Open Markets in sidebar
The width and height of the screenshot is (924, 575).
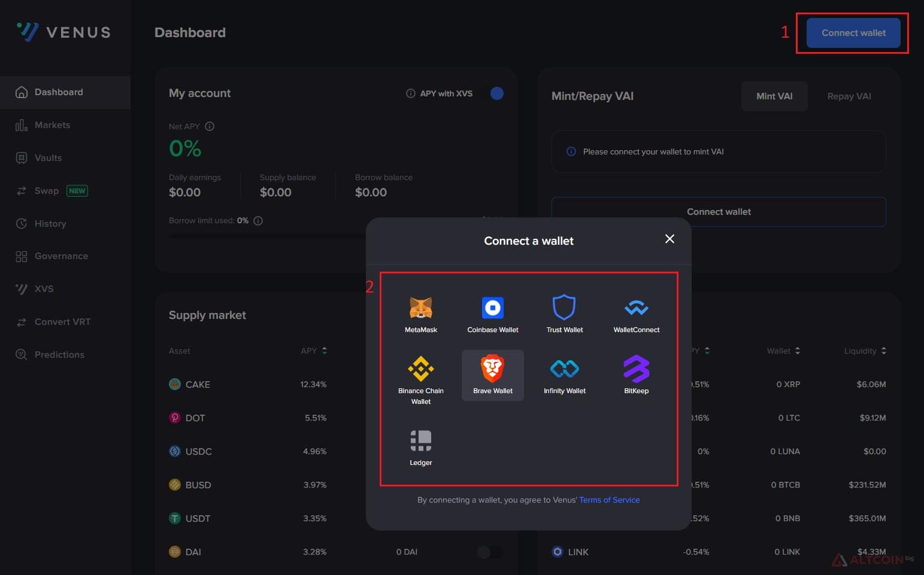click(x=65, y=125)
